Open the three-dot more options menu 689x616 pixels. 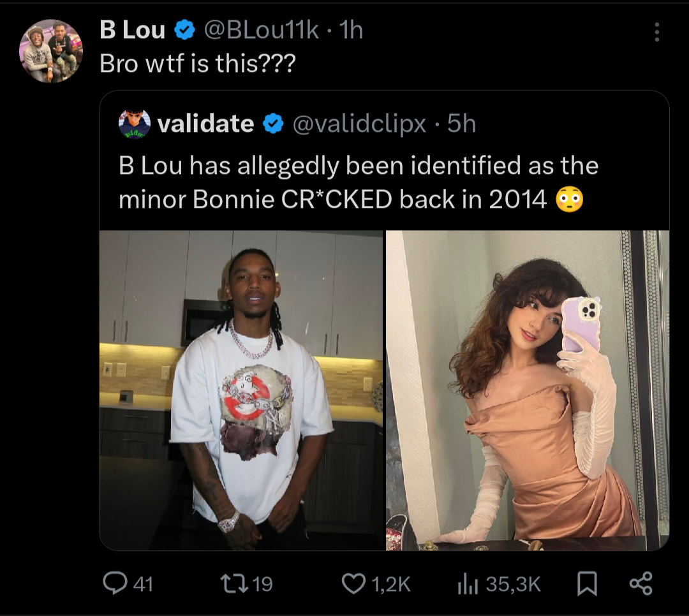(657, 32)
